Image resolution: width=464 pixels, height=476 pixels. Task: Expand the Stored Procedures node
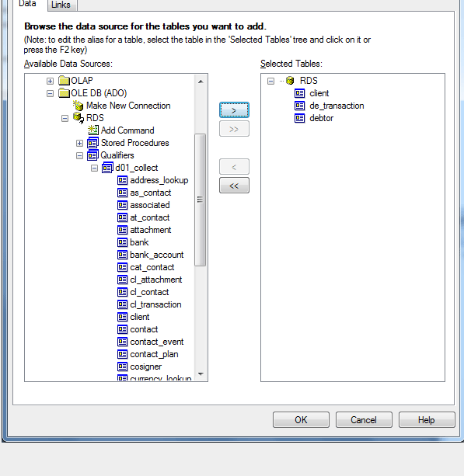point(79,143)
